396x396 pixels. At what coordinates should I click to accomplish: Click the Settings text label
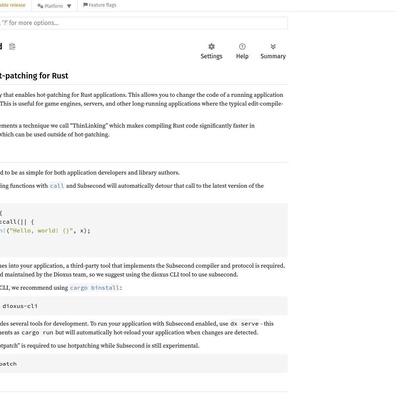point(211,56)
